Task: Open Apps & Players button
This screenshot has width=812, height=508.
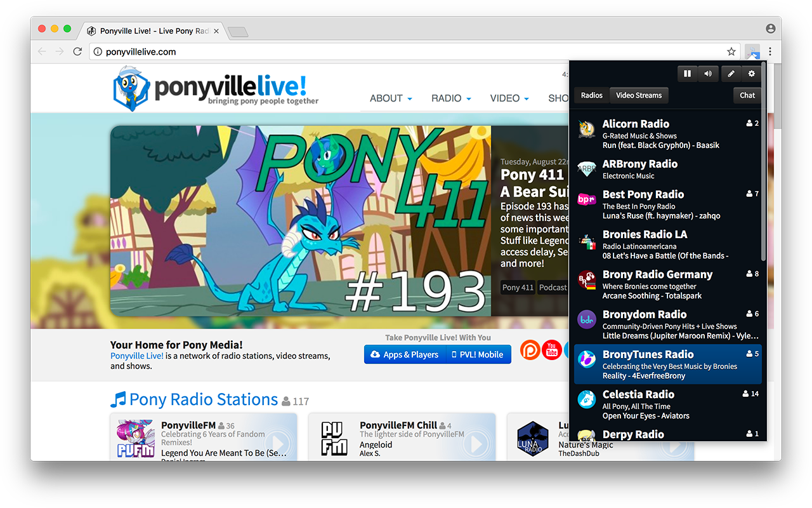Action: (x=405, y=354)
